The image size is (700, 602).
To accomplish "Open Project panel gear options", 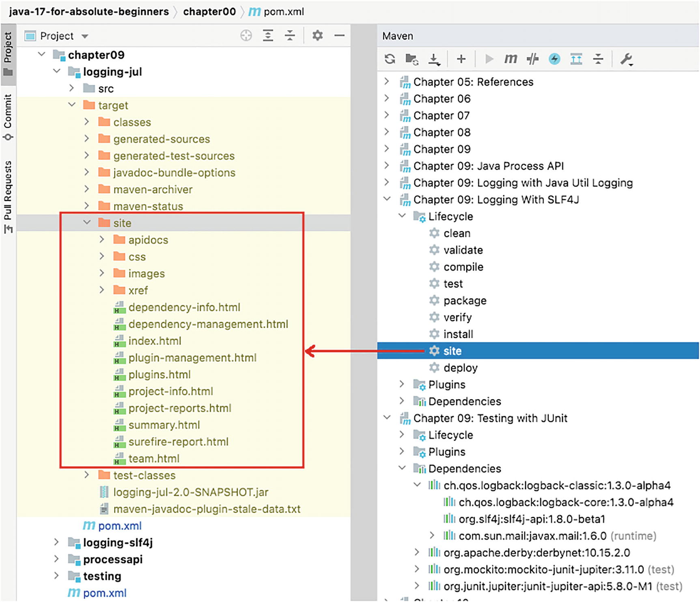I will tap(317, 36).
